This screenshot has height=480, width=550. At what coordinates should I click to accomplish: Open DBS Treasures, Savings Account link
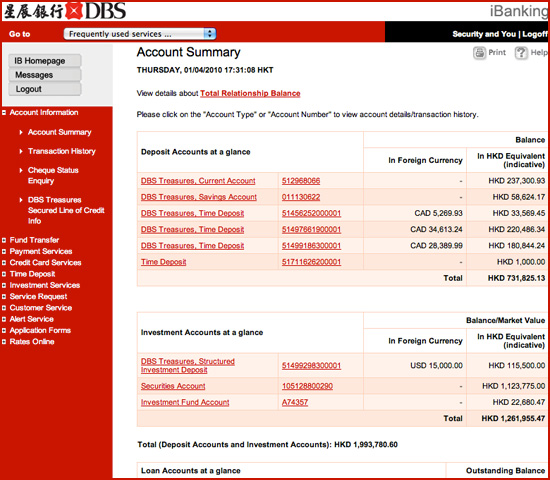pyautogui.click(x=199, y=197)
